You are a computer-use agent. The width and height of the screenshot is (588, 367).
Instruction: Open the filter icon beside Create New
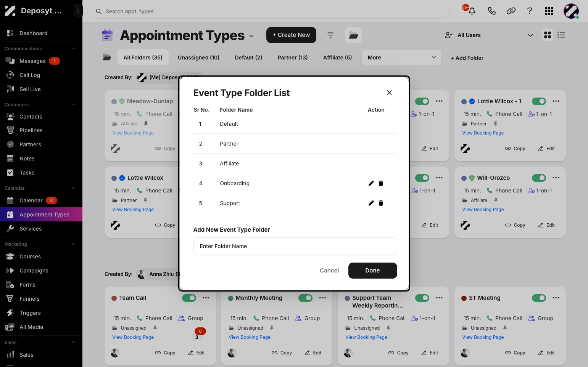click(330, 35)
